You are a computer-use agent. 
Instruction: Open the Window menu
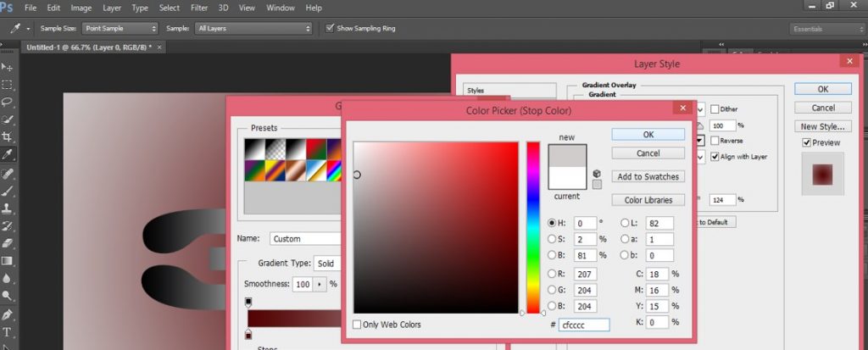tap(281, 8)
